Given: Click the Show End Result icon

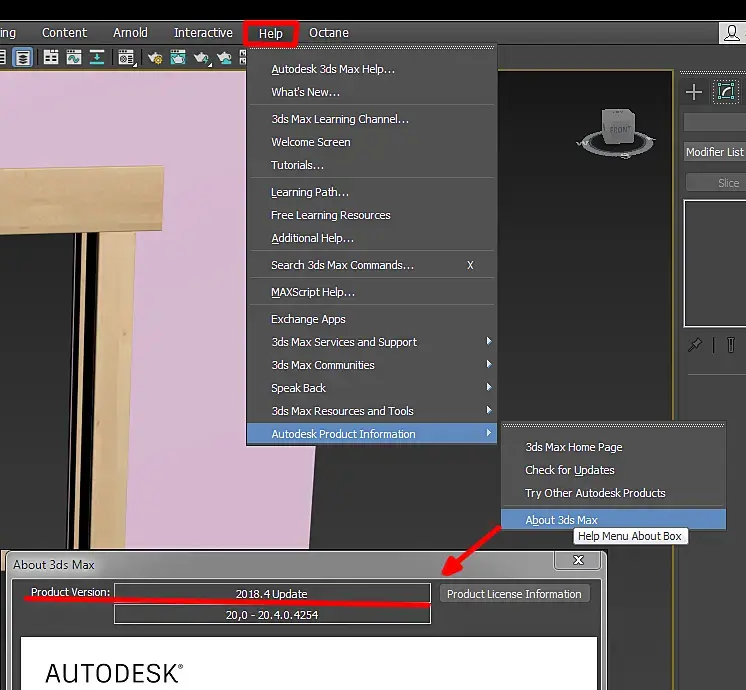Looking at the screenshot, I should [731, 345].
